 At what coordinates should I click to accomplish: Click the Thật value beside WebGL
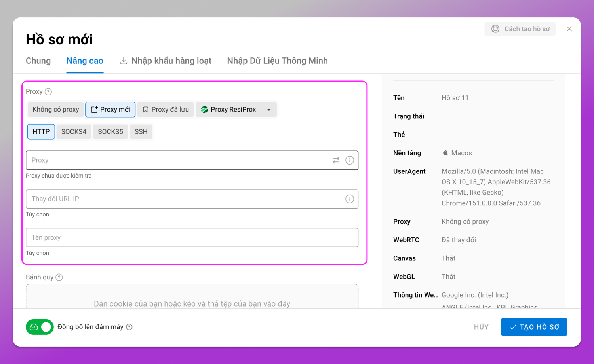(449, 277)
